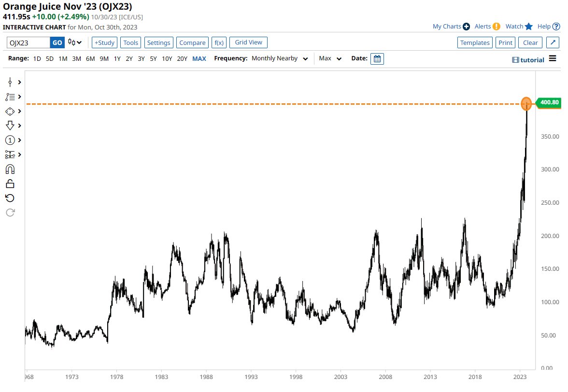Select the 10Y range
Viewport: 568px width, 392px height.
point(167,58)
